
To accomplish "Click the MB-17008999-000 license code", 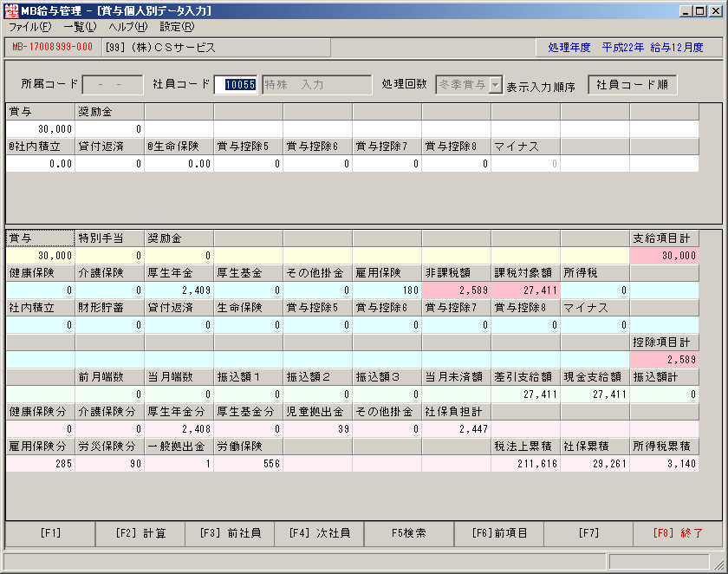I will pyautogui.click(x=53, y=47).
